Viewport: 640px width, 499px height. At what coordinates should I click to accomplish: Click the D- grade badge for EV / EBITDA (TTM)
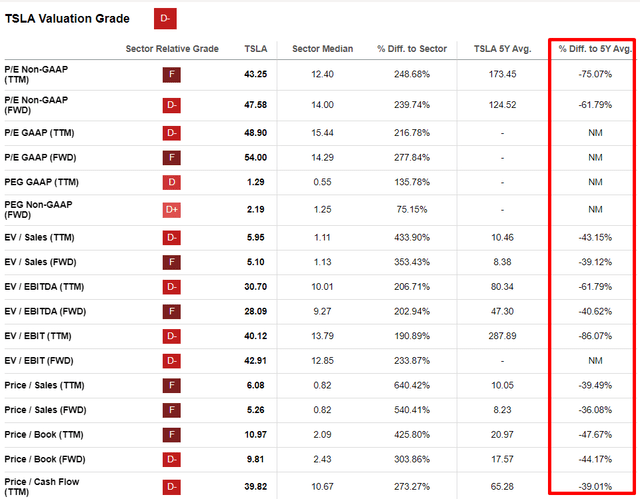(172, 287)
